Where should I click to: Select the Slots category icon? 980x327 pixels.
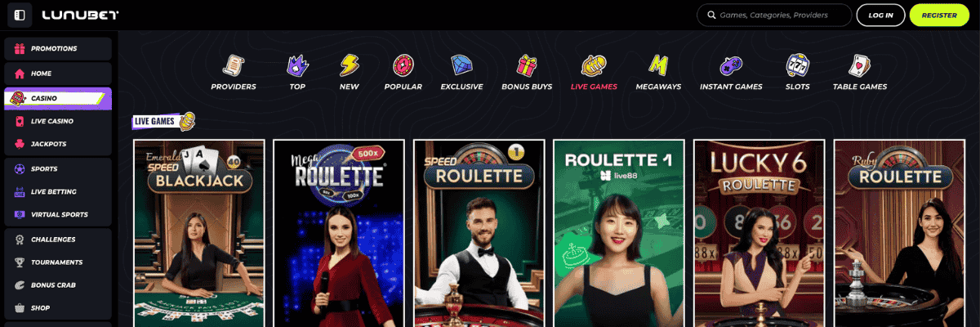[797, 65]
